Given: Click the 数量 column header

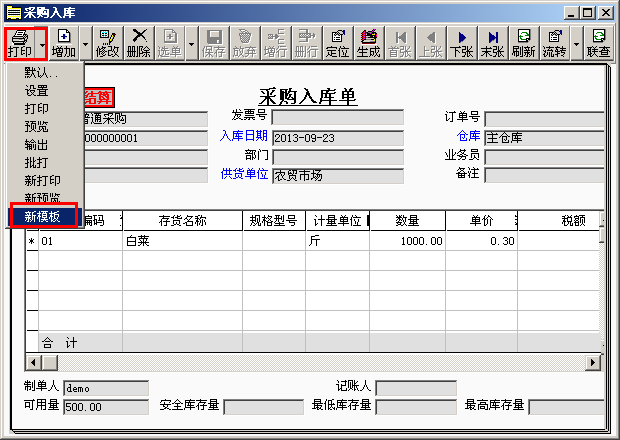Looking at the screenshot, I should point(408,221).
